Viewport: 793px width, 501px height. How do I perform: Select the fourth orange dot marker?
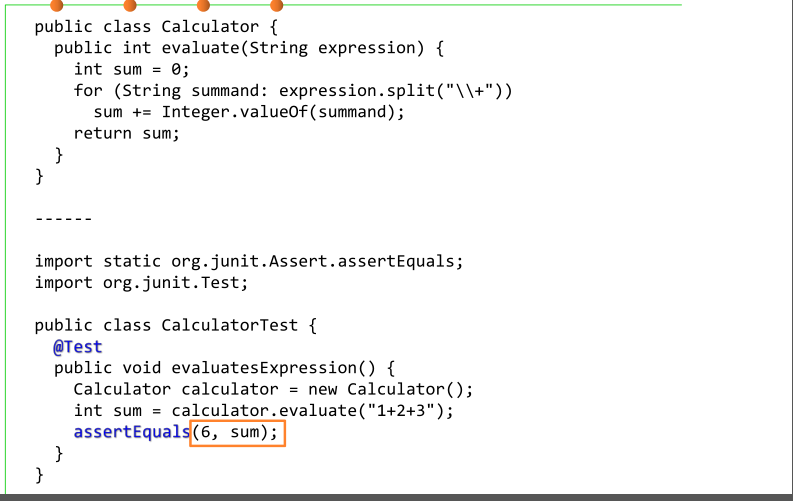pyautogui.click(x=276, y=5)
